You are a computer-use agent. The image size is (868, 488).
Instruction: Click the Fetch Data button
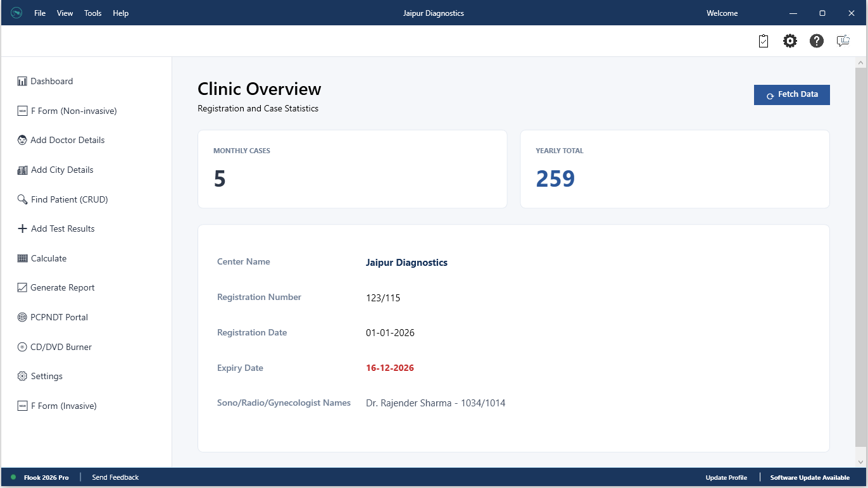[791, 94]
